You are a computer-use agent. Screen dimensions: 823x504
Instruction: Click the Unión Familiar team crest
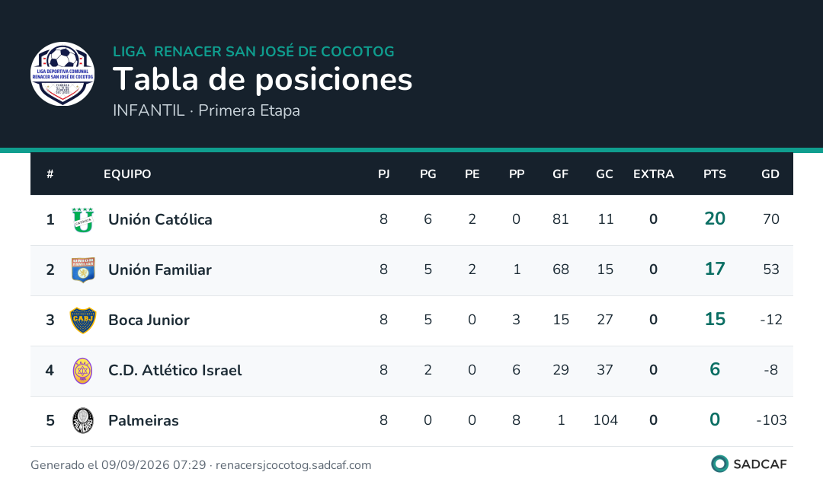coord(83,270)
